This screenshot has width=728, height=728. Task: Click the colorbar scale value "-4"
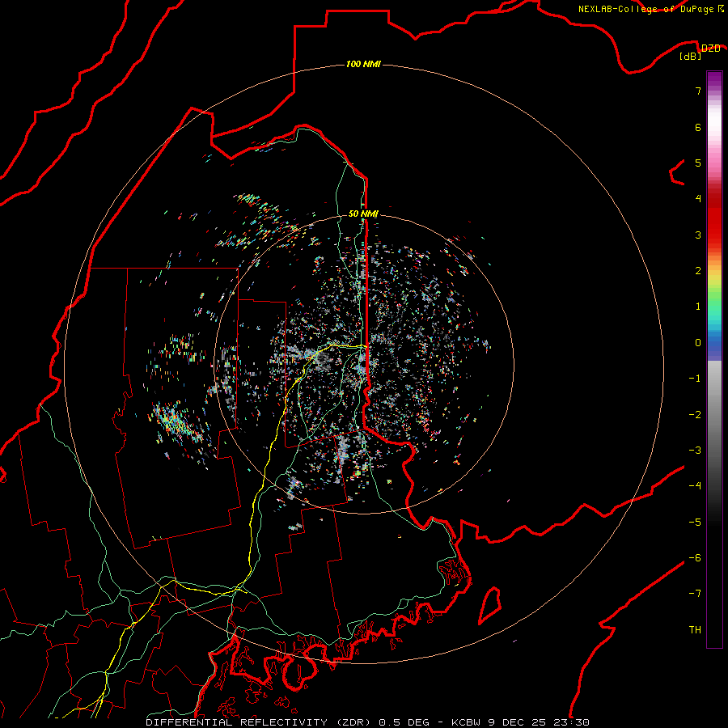(695, 485)
